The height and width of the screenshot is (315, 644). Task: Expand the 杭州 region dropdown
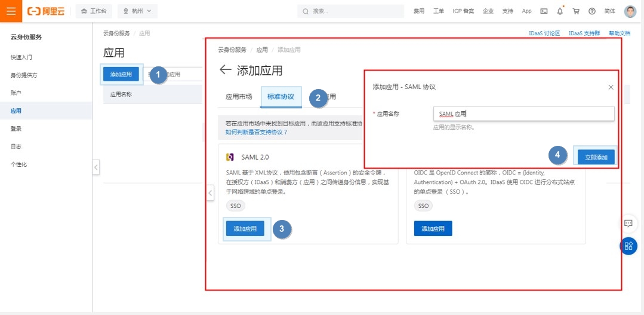[x=137, y=11]
